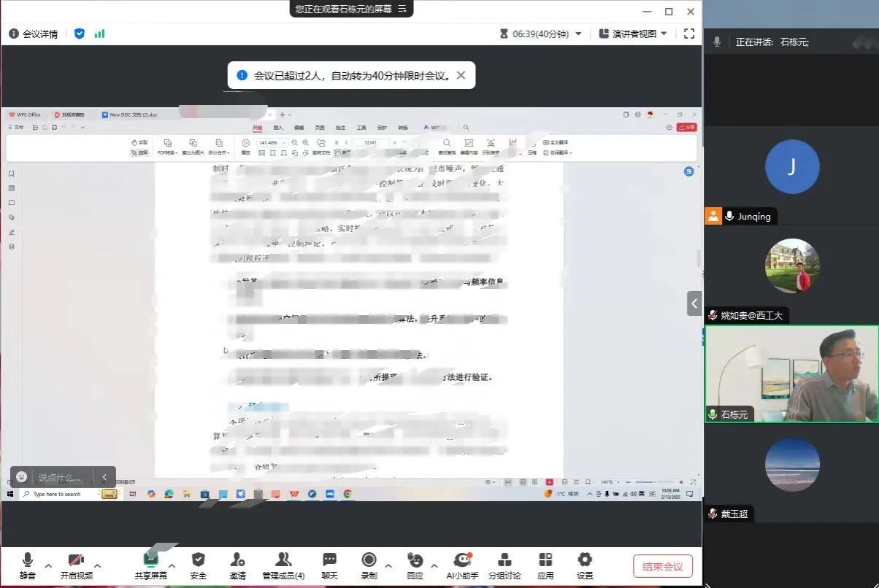Click the 邀请 invite icon
Screen dimensions: 879x588
(237, 560)
